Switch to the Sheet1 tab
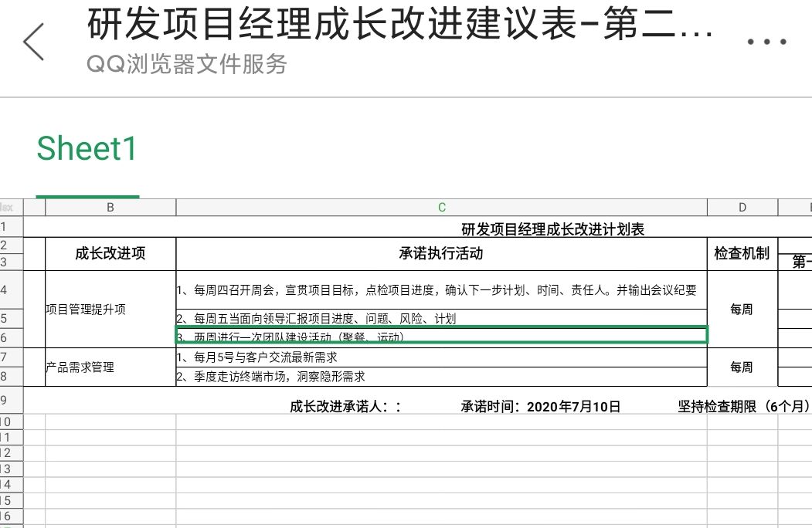 tap(87, 148)
